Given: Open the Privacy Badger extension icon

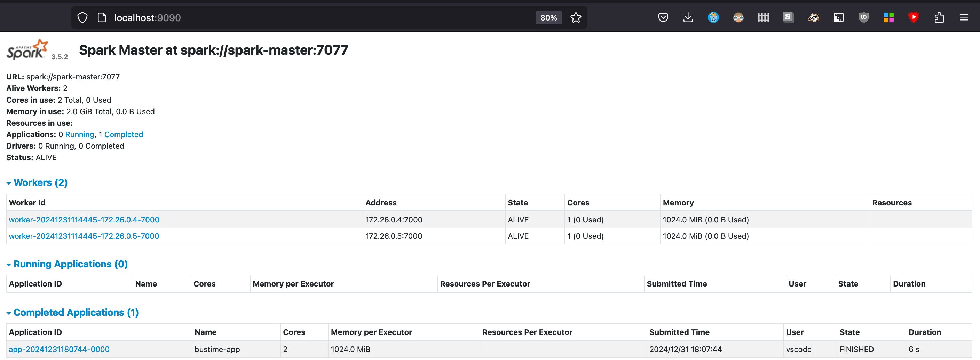Looking at the screenshot, I should [x=813, y=17].
